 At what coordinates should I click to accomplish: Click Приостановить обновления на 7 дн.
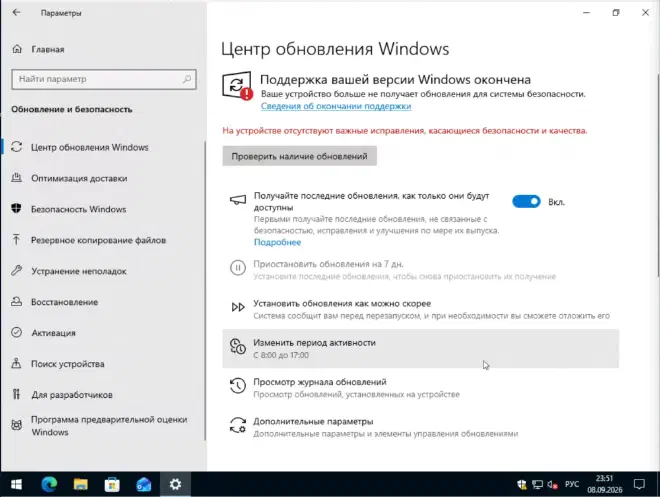coord(328,264)
